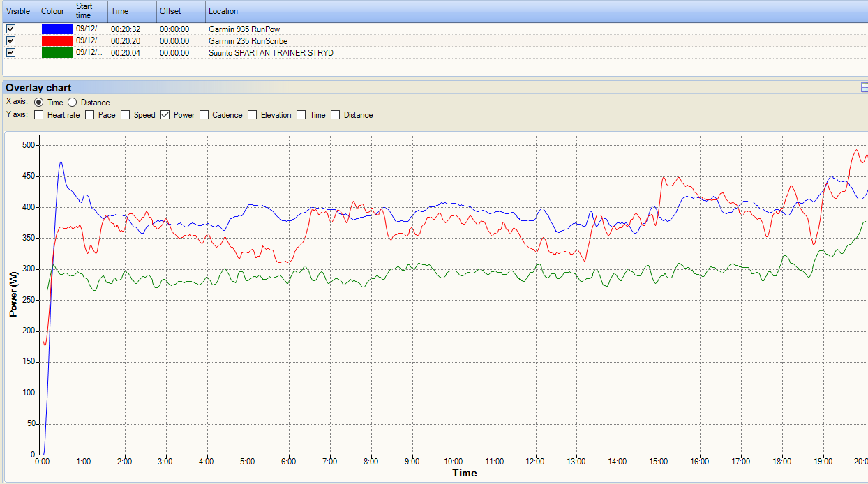Enable Pace on Y axis
Viewport: 868px width, 484px height.
[90, 115]
